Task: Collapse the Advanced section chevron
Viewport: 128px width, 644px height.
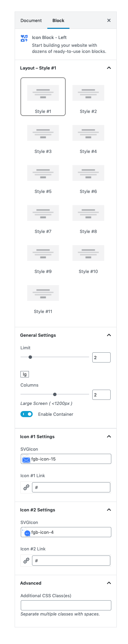Action: (x=109, y=583)
